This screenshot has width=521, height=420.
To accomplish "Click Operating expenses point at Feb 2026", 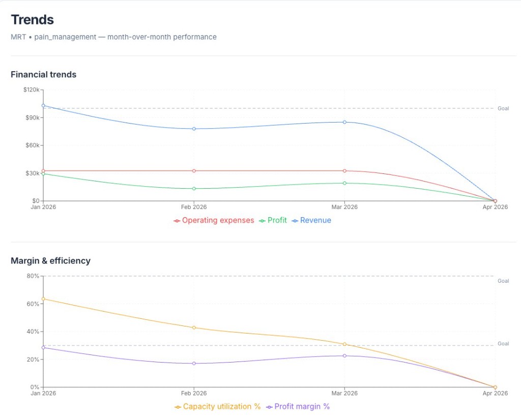I will point(194,171).
